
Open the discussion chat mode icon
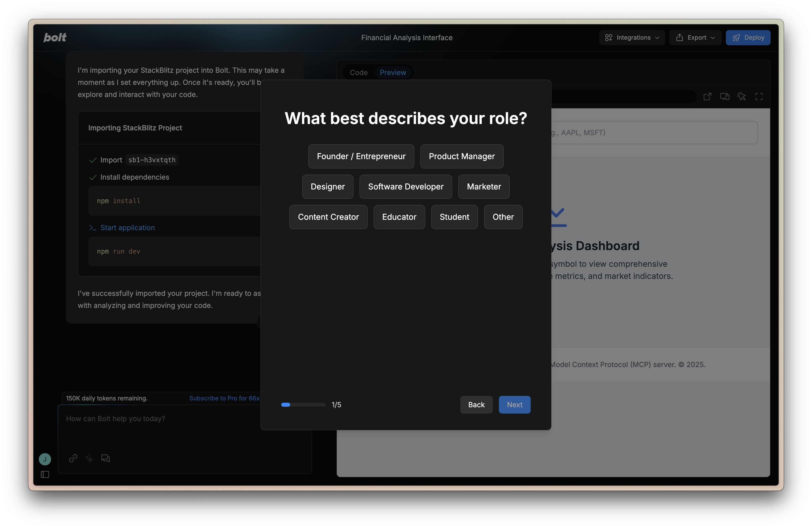106,458
